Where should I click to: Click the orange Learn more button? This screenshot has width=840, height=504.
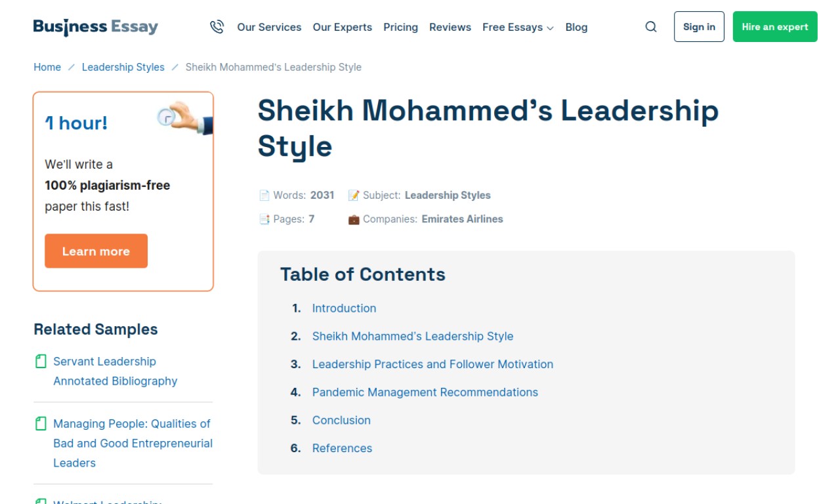coord(96,251)
